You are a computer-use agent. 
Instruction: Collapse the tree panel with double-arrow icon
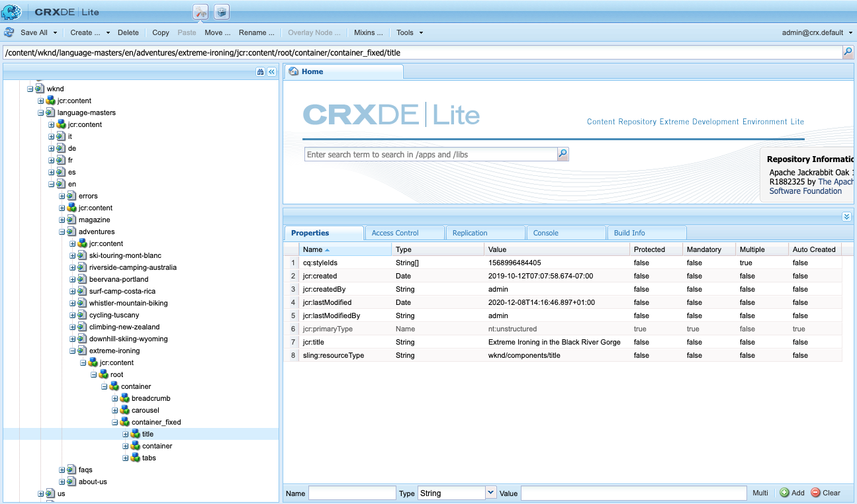(x=271, y=71)
